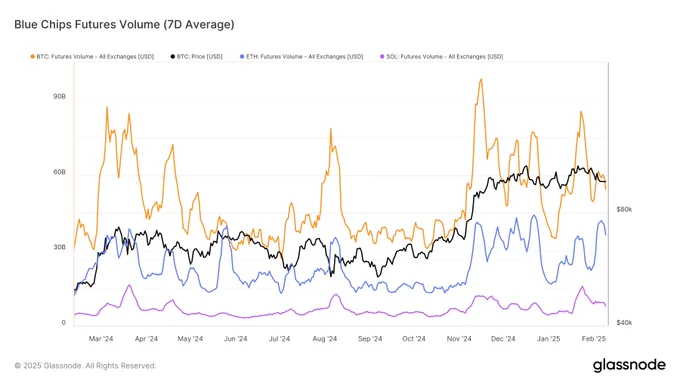Toggle the SOL: Futures Volume legend label
Viewport: 680px width, 383px height.
(x=445, y=57)
